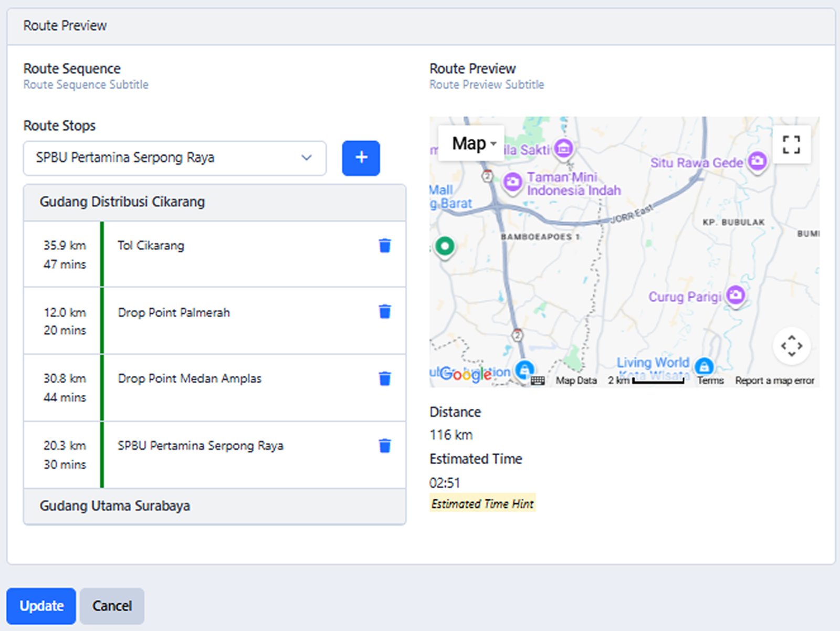The width and height of the screenshot is (840, 631).
Task: Remove Drop Point Palmerah from route
Action: (x=385, y=312)
